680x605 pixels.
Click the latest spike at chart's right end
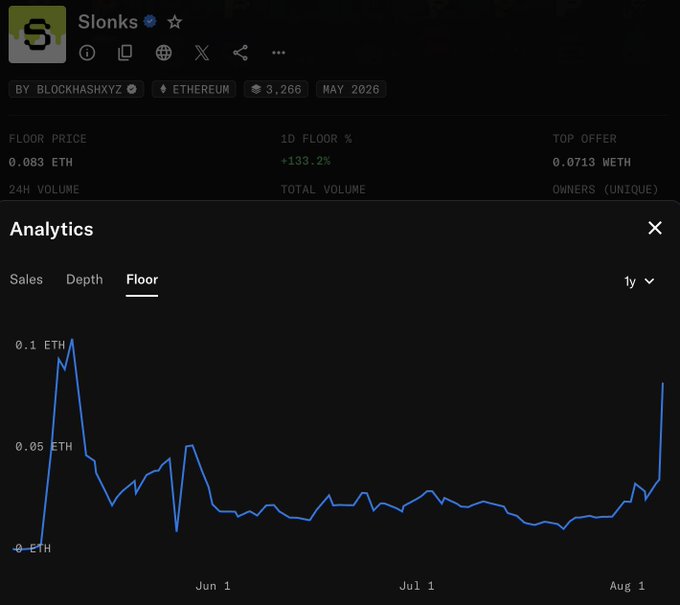pos(663,383)
